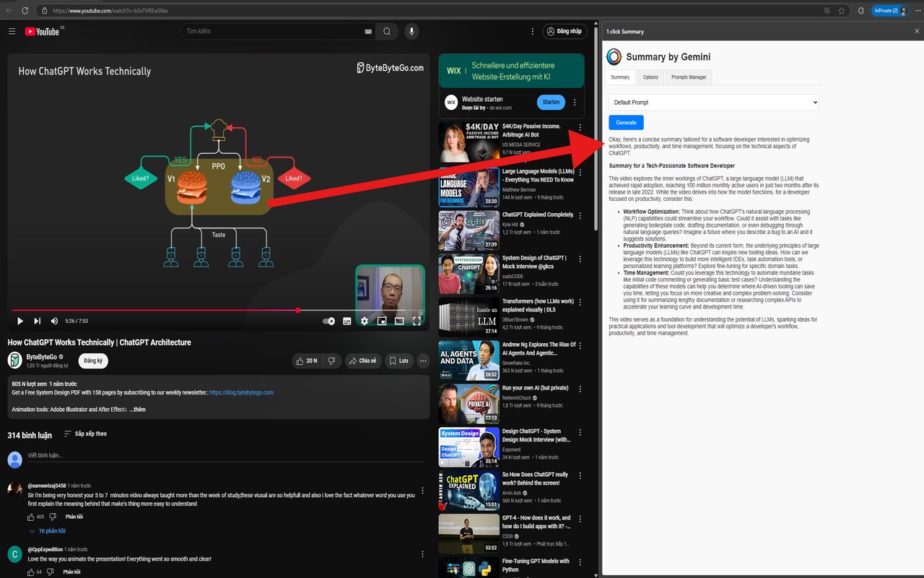Open the Run your own AI thumbnail
This screenshot has width=924, height=578.
point(469,403)
